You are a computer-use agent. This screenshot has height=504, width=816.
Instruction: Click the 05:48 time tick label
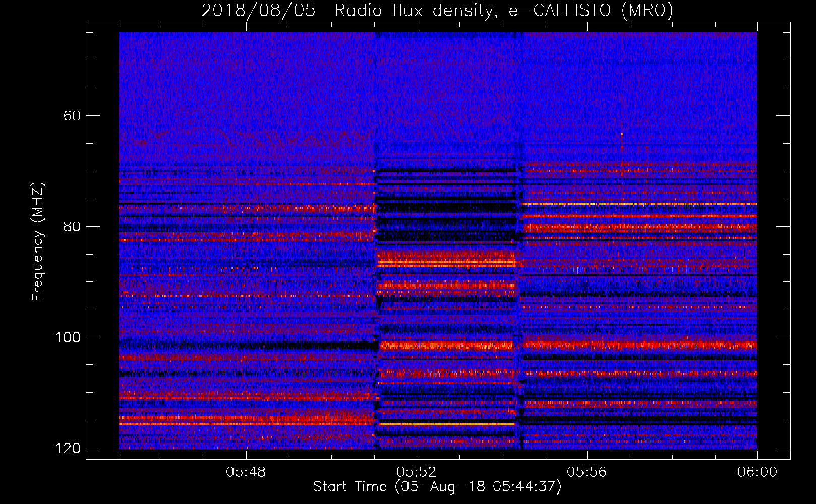[x=246, y=472]
